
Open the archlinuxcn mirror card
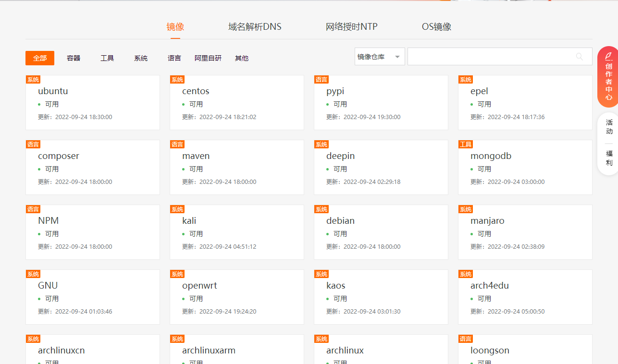93,349
